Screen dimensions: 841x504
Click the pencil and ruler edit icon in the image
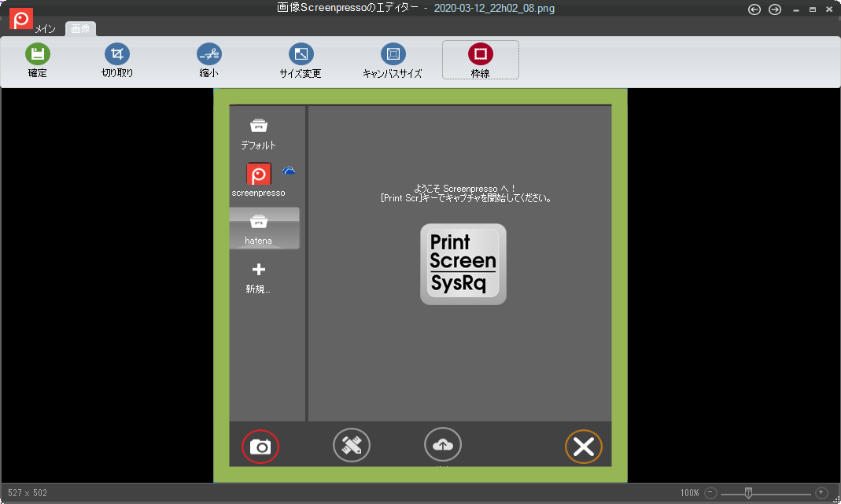coord(352,445)
